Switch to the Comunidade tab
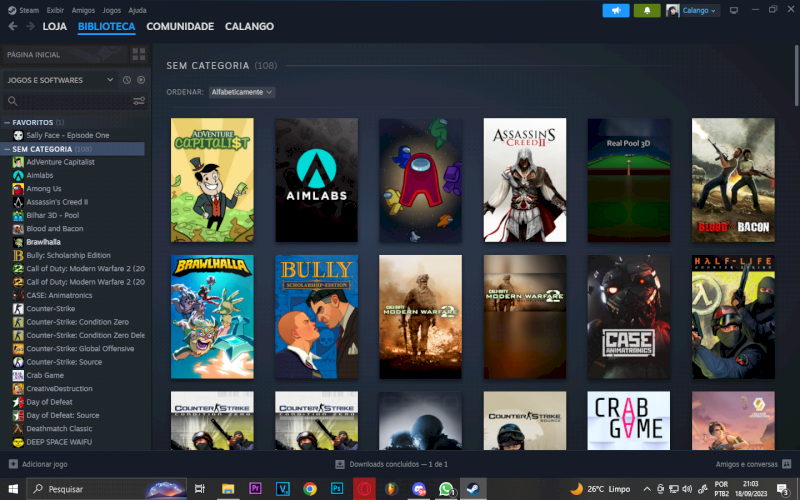This screenshot has width=800, height=500. click(x=180, y=26)
